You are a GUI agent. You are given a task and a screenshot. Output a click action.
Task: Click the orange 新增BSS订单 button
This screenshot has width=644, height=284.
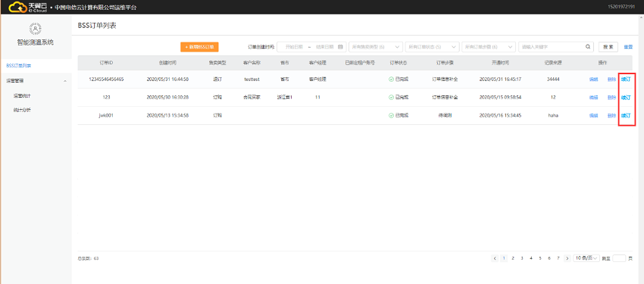(199, 47)
